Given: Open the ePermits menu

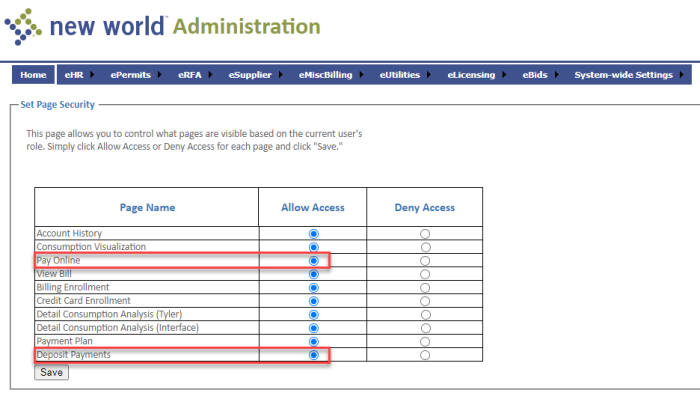Looking at the screenshot, I should [130, 75].
